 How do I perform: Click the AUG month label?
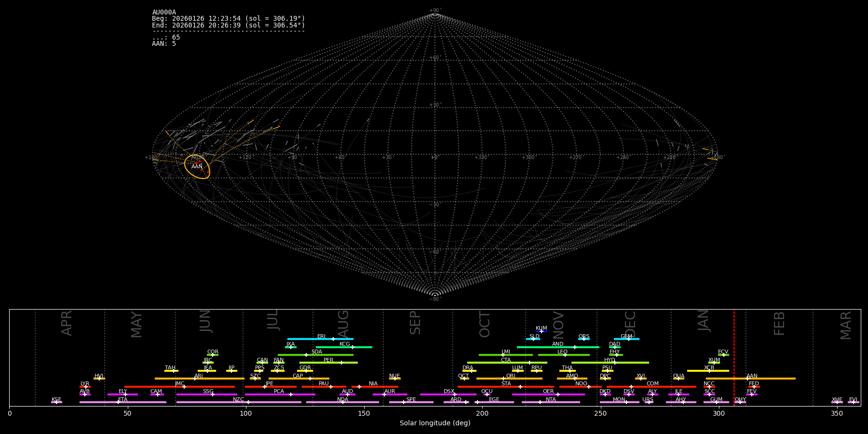pos(343,323)
